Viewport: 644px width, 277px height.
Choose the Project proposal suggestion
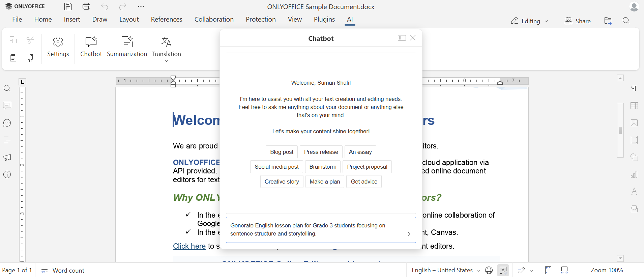click(x=367, y=167)
